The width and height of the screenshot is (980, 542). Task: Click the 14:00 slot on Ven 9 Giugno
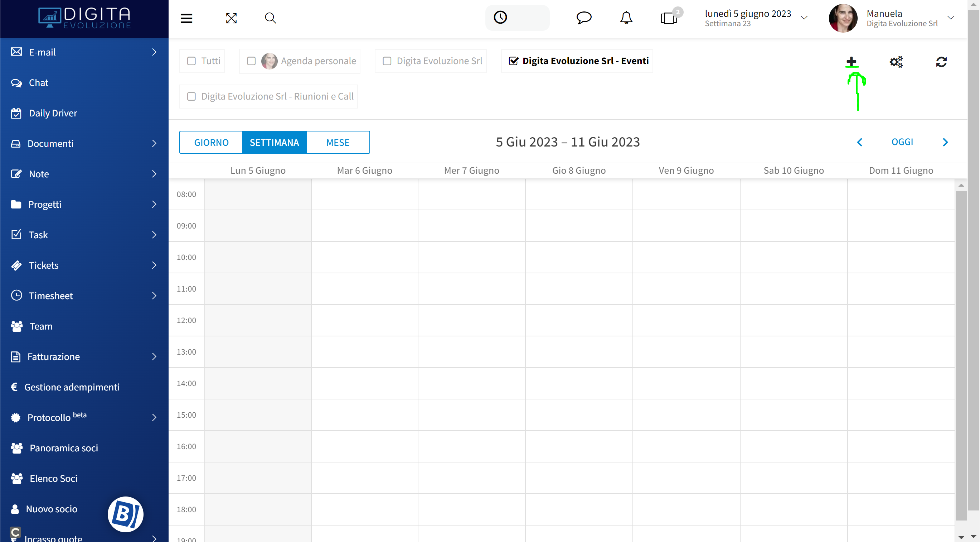tap(686, 383)
